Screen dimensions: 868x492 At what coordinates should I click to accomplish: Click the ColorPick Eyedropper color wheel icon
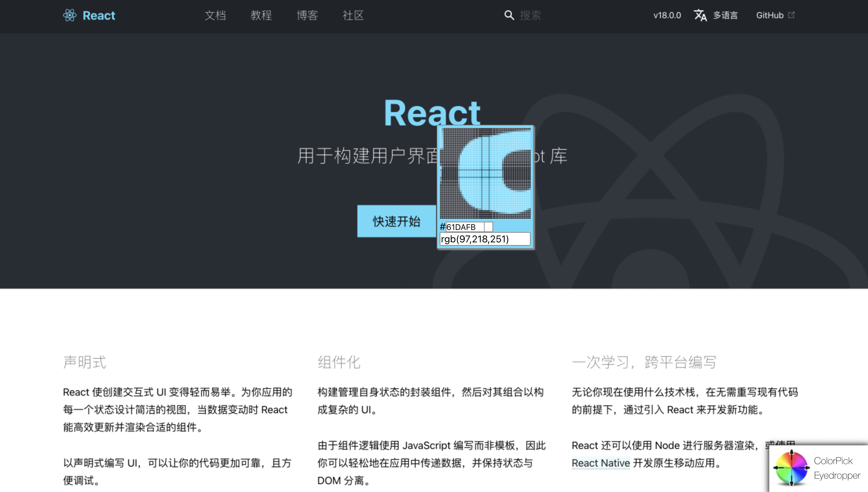[791, 468]
